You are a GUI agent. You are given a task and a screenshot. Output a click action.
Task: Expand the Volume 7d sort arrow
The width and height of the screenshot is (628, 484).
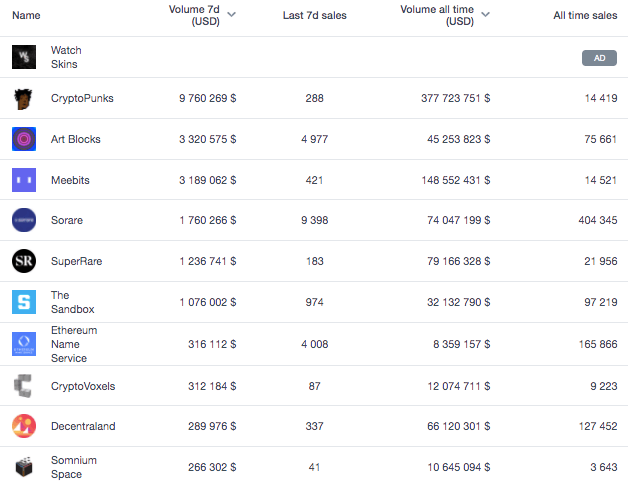[x=232, y=15]
